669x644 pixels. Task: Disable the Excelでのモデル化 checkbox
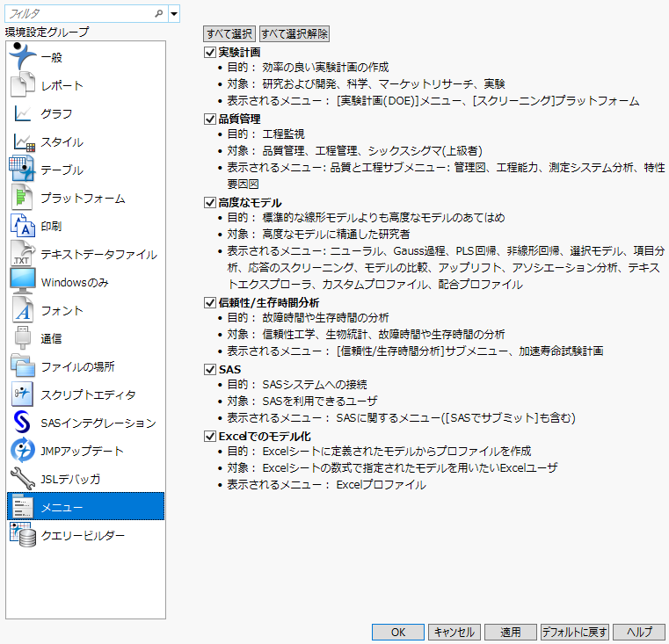click(x=210, y=436)
